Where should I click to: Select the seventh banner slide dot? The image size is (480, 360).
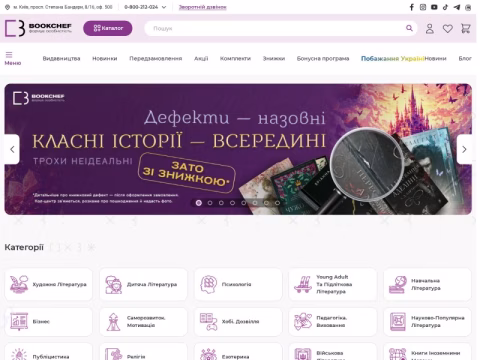click(x=266, y=203)
